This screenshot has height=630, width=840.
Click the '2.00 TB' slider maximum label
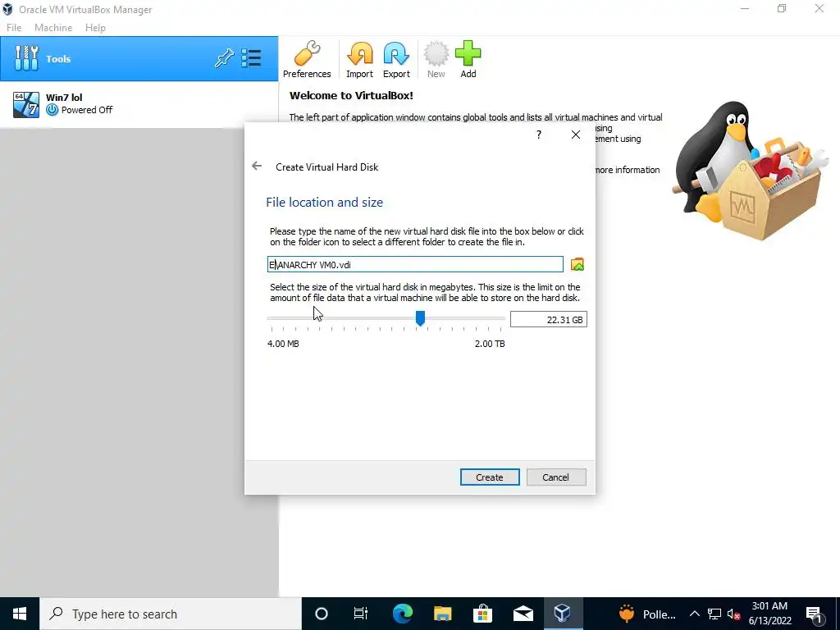point(490,344)
